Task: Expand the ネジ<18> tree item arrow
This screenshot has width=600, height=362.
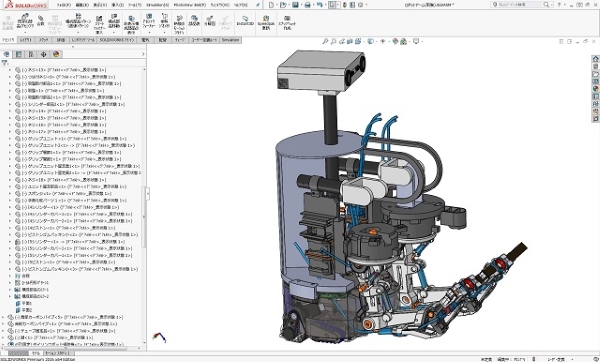Action: click(10, 180)
